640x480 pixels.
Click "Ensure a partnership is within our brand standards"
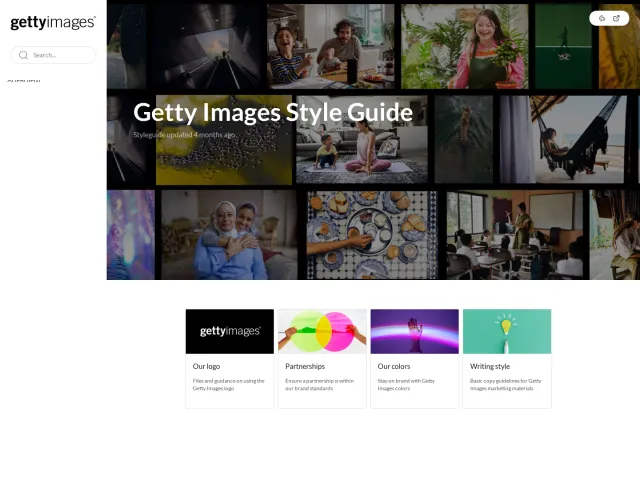[x=320, y=384]
